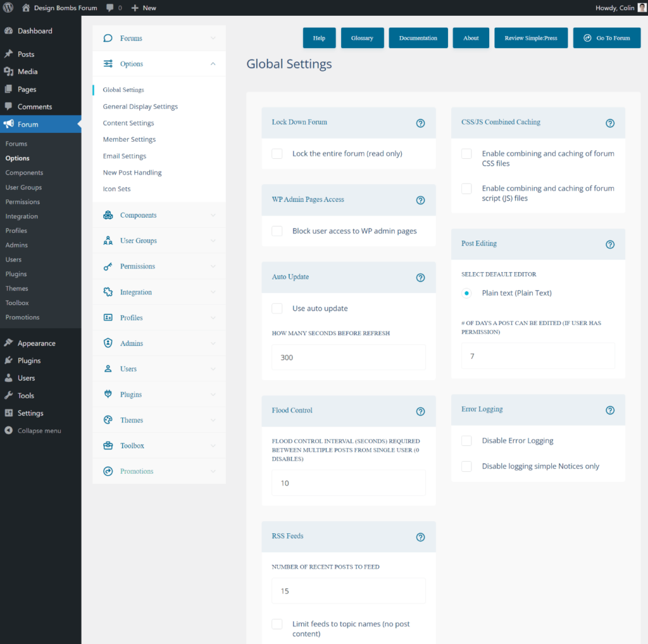Open Icon Sets submenu item
This screenshot has height=644, width=648.
(x=116, y=189)
